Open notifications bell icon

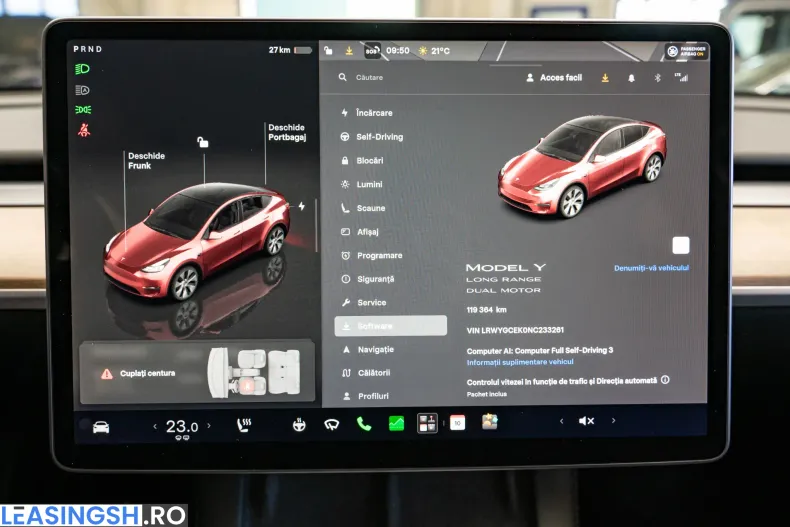pyautogui.click(x=631, y=78)
